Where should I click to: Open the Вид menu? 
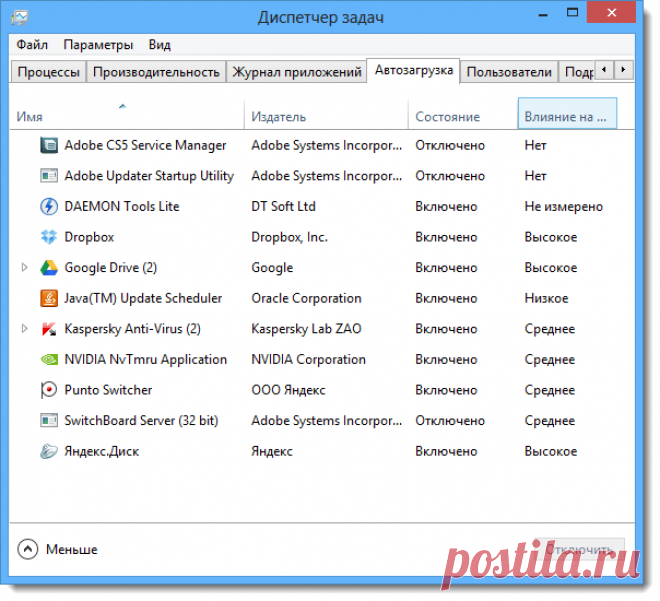coord(160,45)
